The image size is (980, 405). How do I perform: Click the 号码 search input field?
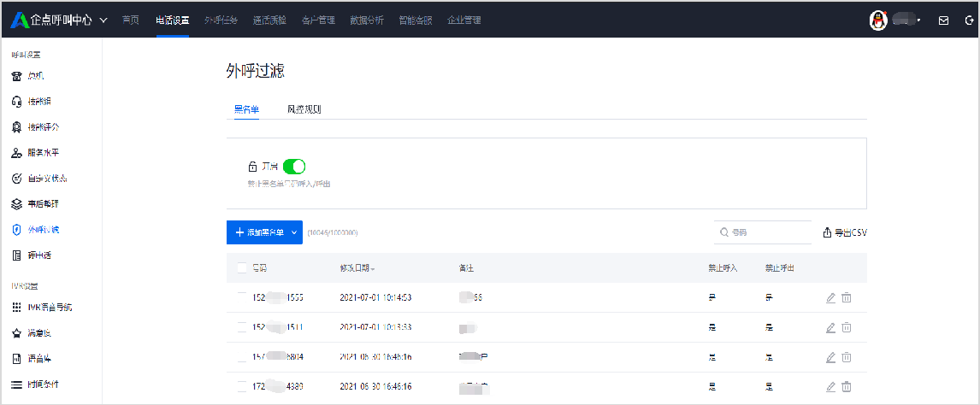(765, 232)
